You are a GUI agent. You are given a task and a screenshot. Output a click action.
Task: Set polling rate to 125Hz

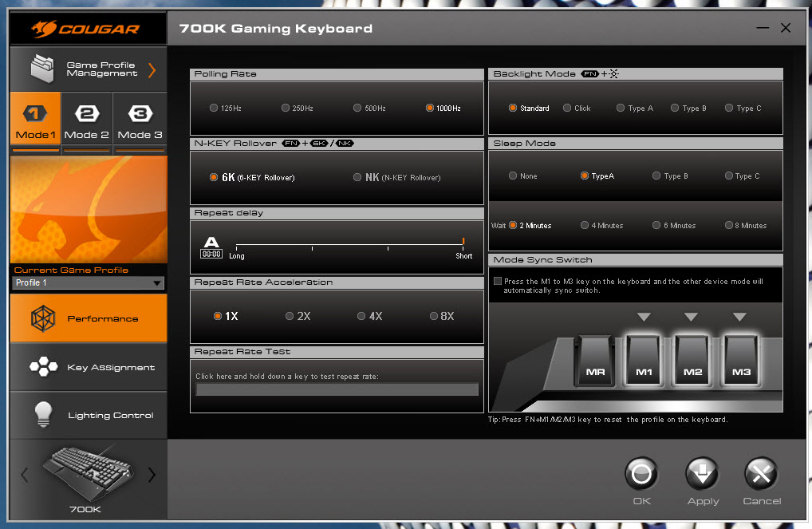213,108
